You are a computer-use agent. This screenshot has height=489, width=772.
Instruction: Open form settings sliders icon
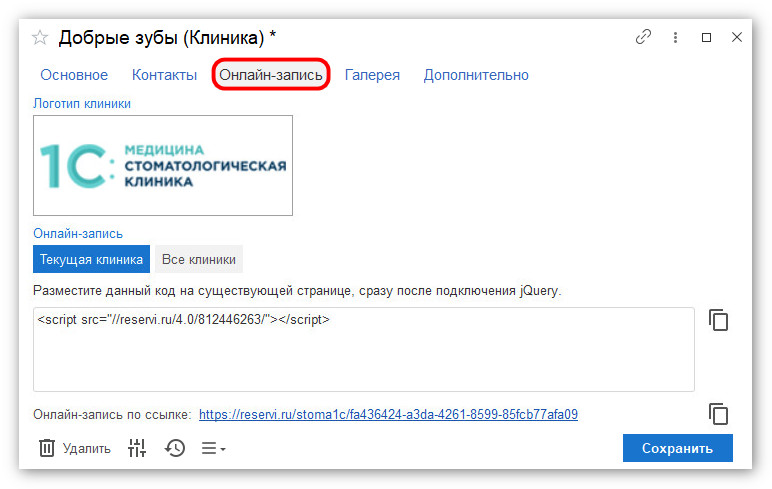coord(137,448)
